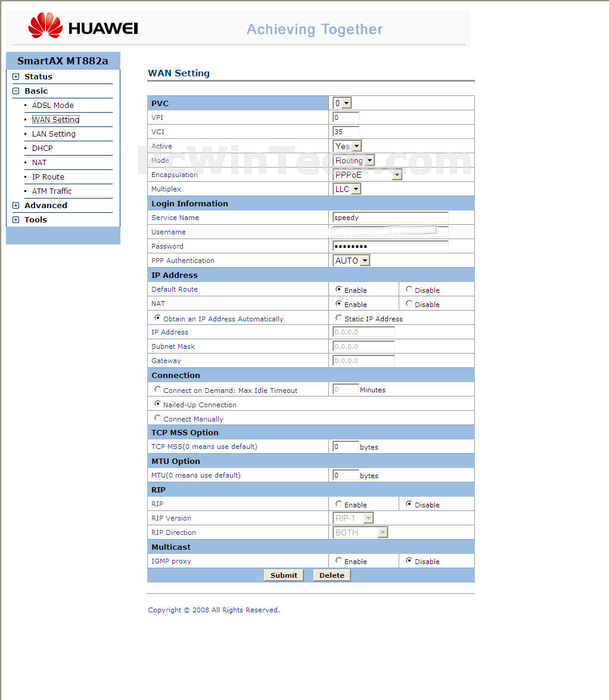Open the ATM Traffic page

point(52,191)
